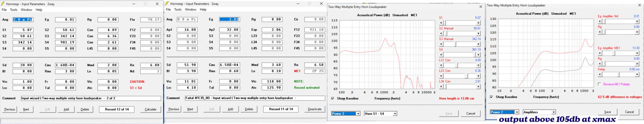Click right arrow of L12 Con slider

coord(479,65)
